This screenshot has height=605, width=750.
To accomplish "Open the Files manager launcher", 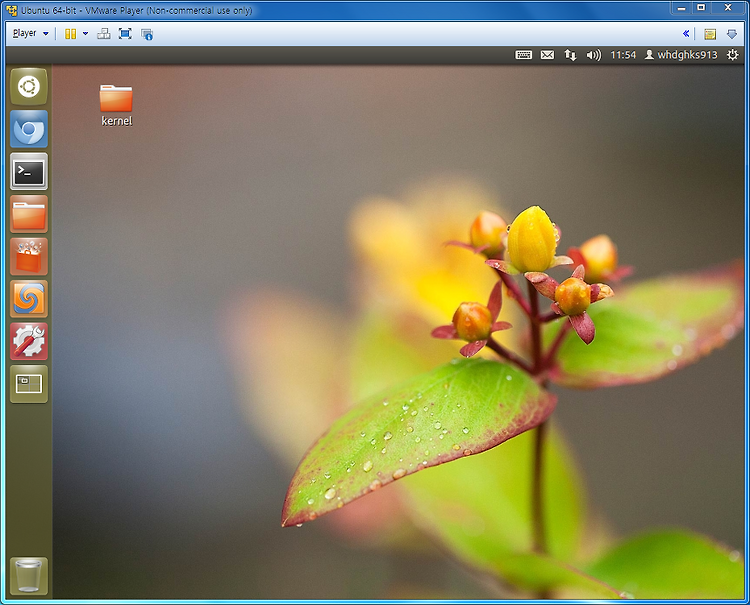I will 29,214.
